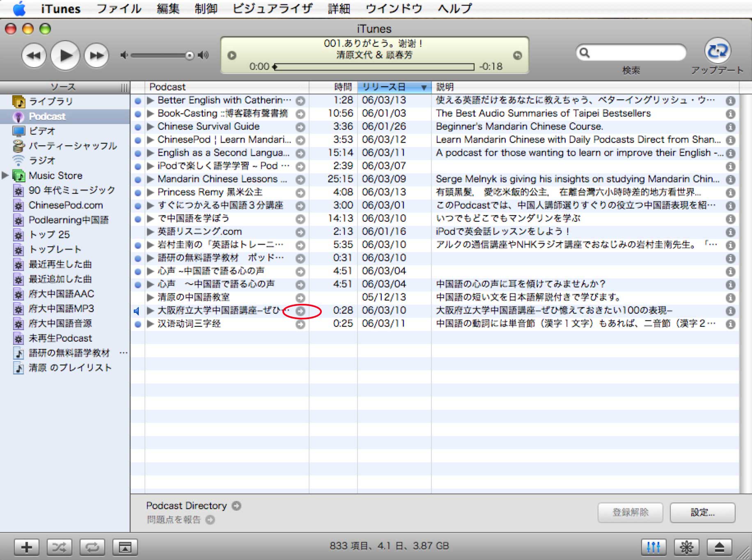Expand Mandarin Chinese Lessons podcast

coord(151,179)
